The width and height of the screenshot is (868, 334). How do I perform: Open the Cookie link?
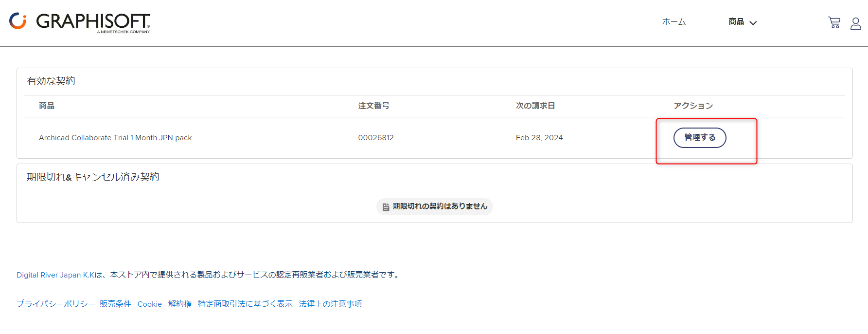point(149,304)
